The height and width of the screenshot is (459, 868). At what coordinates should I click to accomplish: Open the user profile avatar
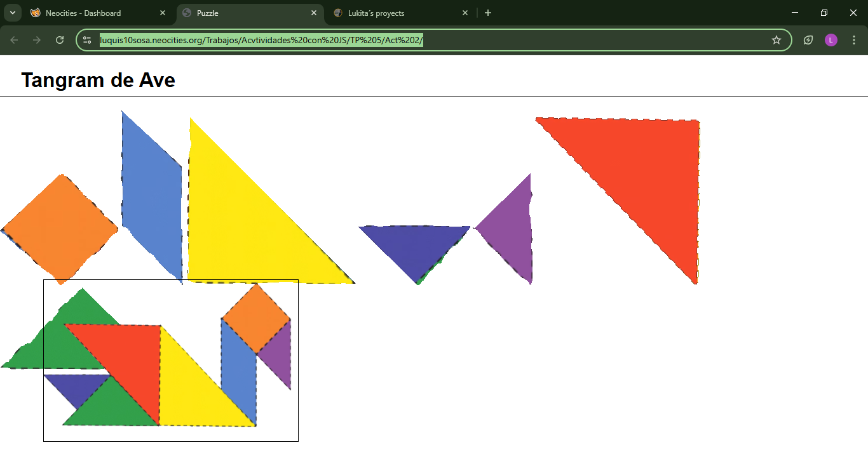pos(831,40)
